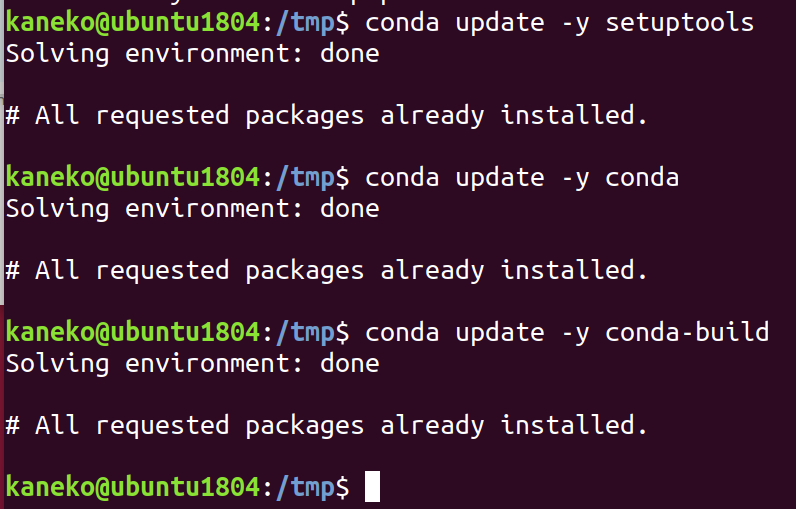Click the '-y' flag in setuptools command

(x=575, y=24)
